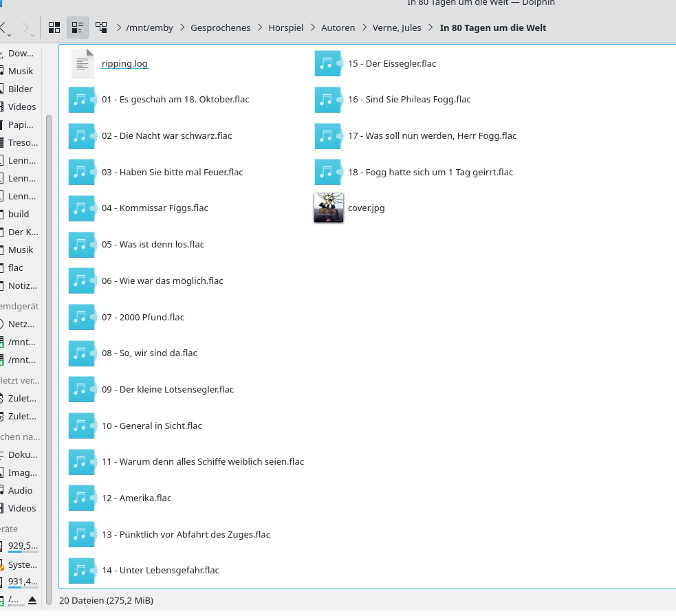Image resolution: width=676 pixels, height=616 pixels.
Task: Click the Places panel vertical scrollbar
Action: click(49, 360)
